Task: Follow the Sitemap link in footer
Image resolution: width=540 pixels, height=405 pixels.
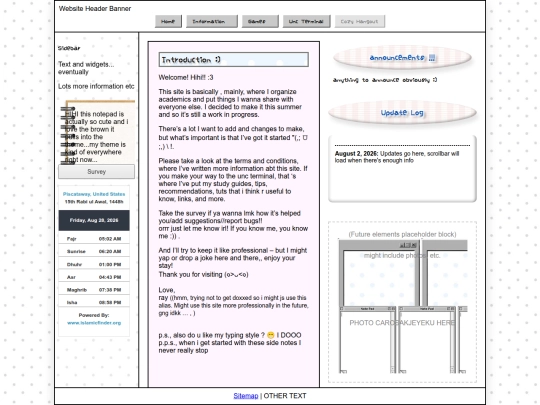Action: click(x=246, y=396)
